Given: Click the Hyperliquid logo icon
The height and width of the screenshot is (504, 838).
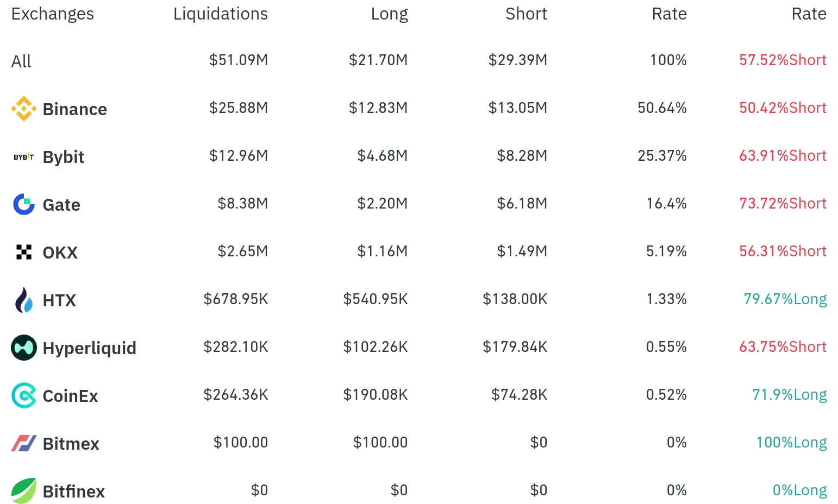Looking at the screenshot, I should click(24, 348).
